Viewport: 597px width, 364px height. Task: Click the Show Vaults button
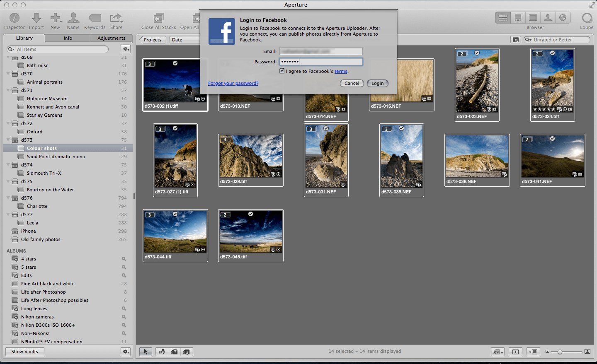25,352
